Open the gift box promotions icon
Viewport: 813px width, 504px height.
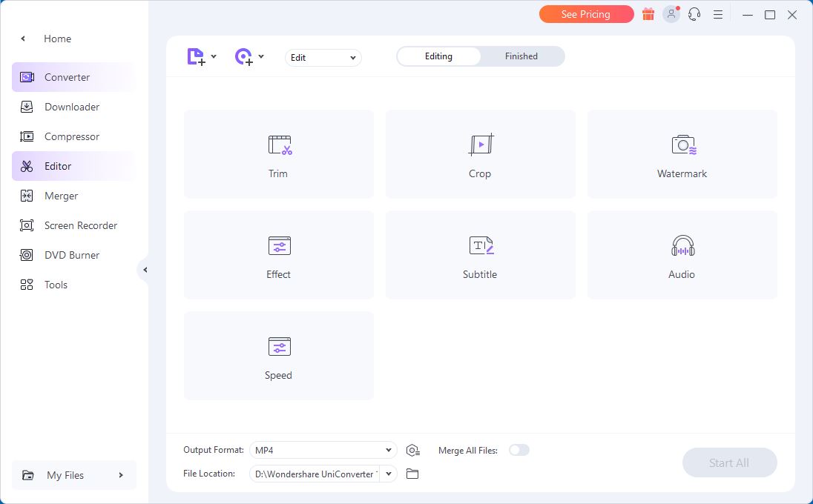click(648, 14)
